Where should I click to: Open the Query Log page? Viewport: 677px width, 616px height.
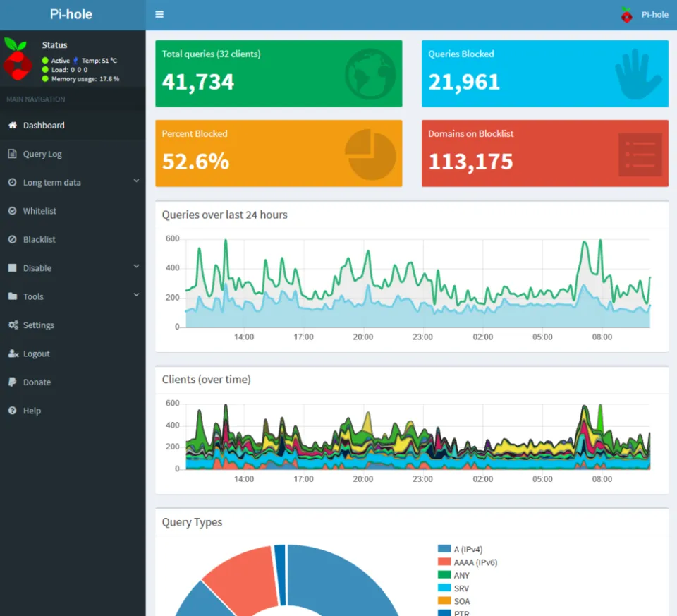click(73, 154)
